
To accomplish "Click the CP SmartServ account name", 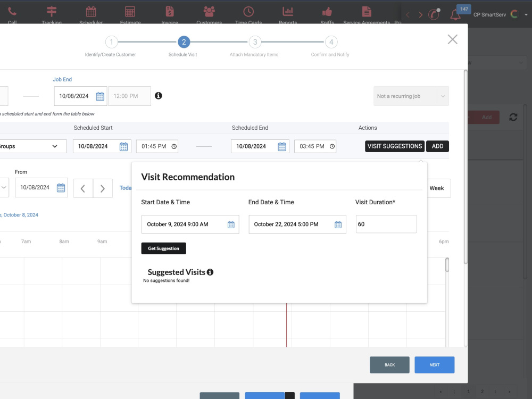I will click(x=489, y=14).
